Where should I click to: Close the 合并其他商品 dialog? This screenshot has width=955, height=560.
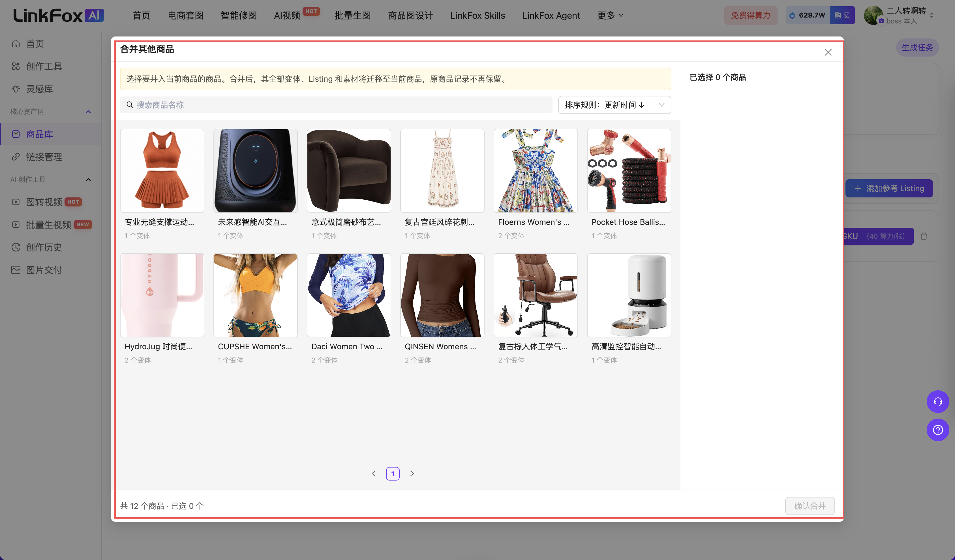828,52
